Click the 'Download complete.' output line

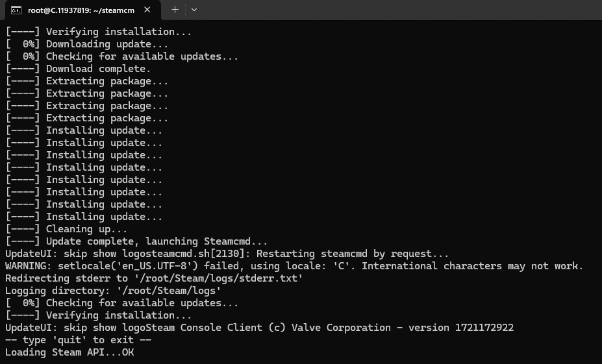tap(78, 69)
